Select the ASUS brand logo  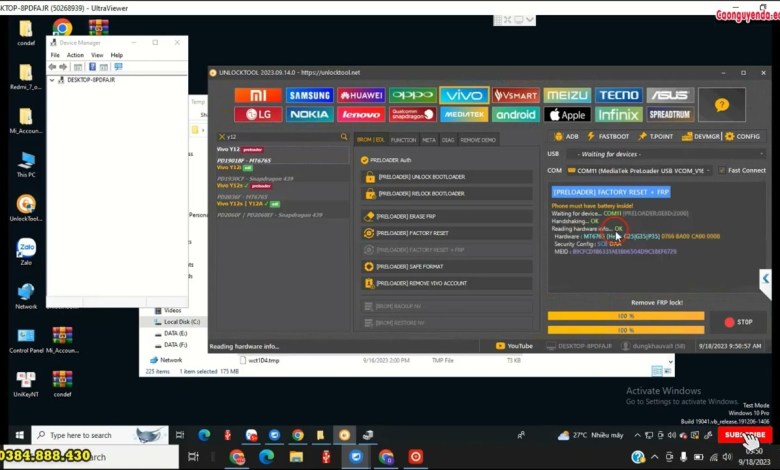tap(670, 95)
